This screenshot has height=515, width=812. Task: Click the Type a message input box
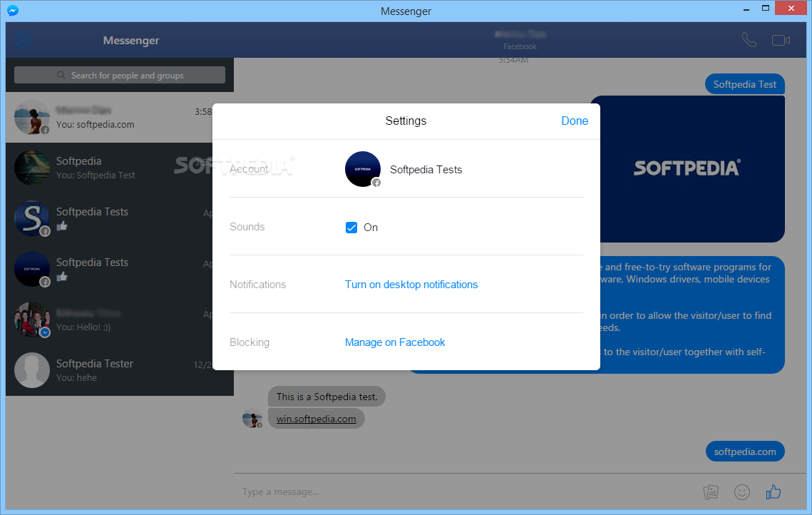click(466, 491)
